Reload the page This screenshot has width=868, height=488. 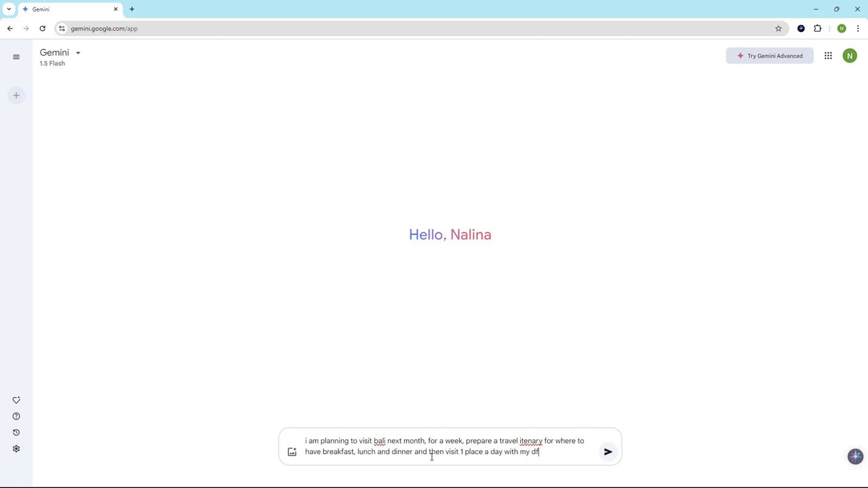pos(42,28)
